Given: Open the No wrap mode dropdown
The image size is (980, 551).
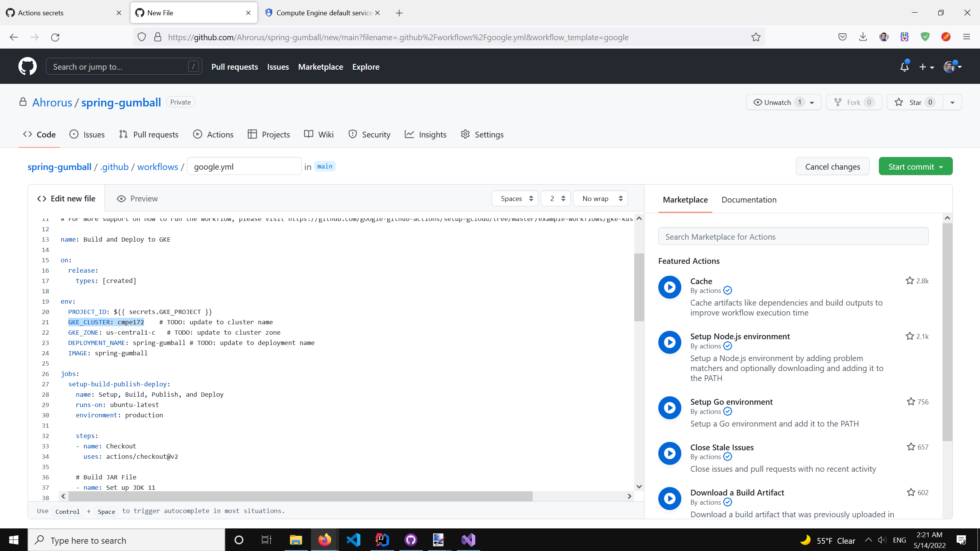Looking at the screenshot, I should [x=600, y=198].
